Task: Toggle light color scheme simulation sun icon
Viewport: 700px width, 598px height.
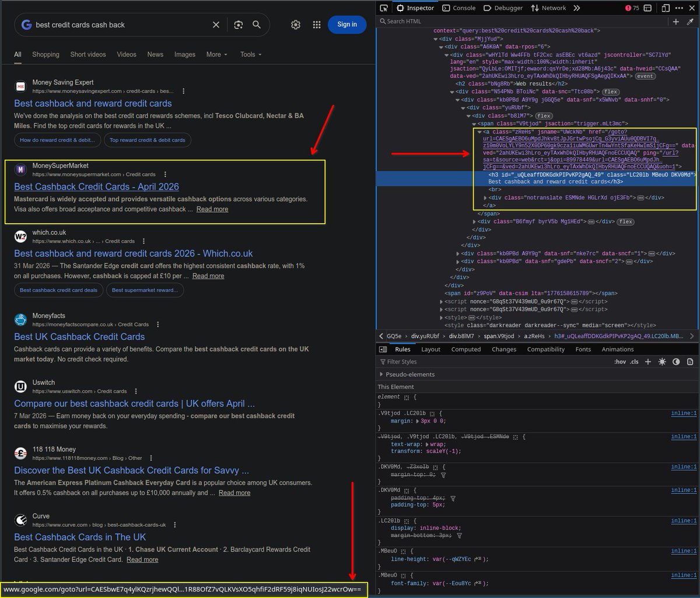Action: pyautogui.click(x=662, y=362)
